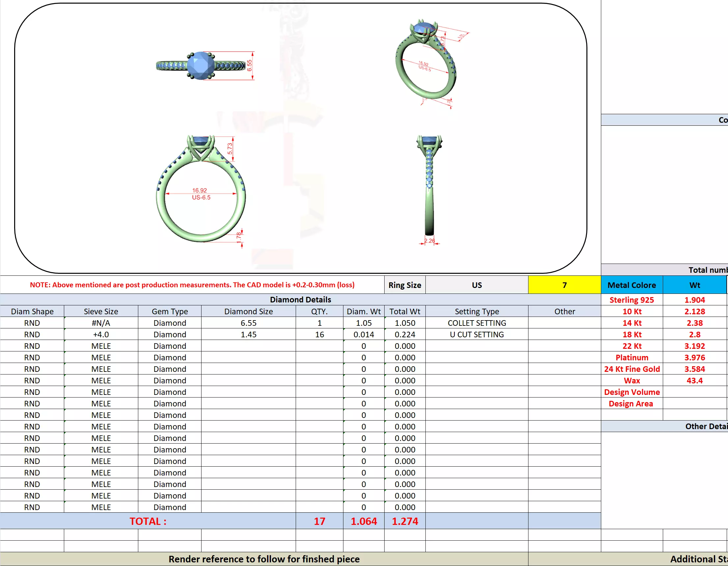Screen dimensions: 728x566
Task: Select the Ring Size label cell
Action: (404, 285)
